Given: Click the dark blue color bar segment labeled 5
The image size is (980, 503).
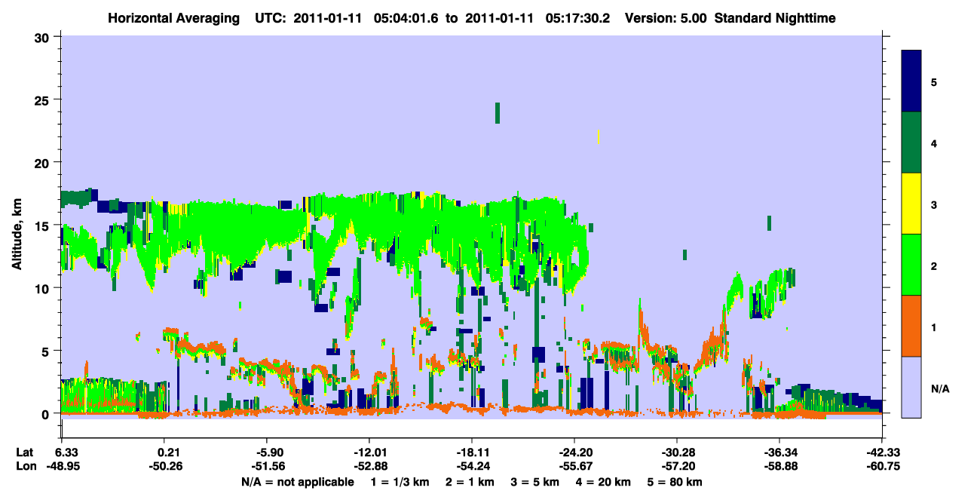Looking at the screenshot, I should click(x=911, y=81).
